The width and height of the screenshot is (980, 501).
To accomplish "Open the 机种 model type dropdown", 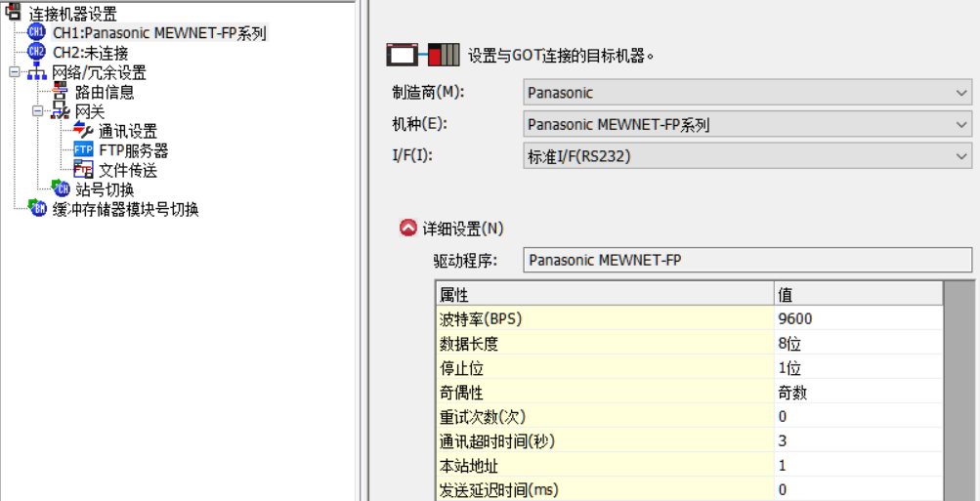I will click(x=961, y=125).
